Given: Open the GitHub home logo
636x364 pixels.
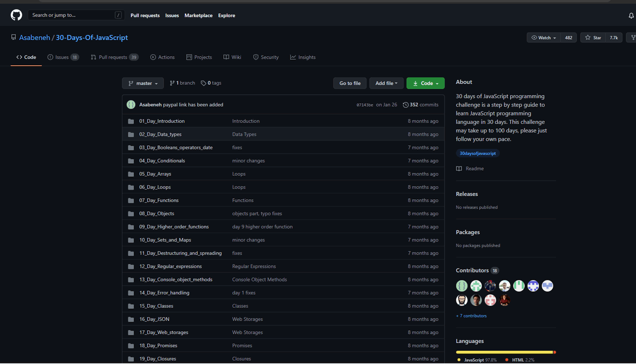Looking at the screenshot, I should pos(16,15).
